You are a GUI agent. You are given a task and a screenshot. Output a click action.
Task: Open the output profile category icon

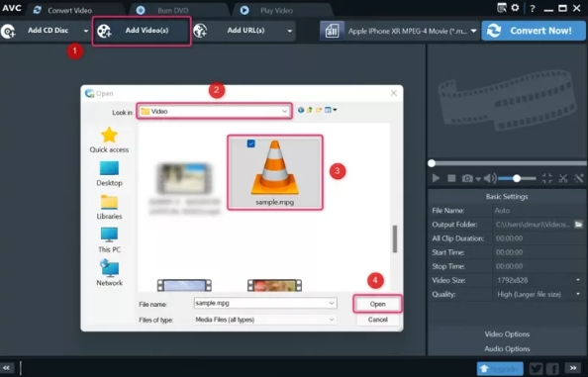pyautogui.click(x=332, y=31)
